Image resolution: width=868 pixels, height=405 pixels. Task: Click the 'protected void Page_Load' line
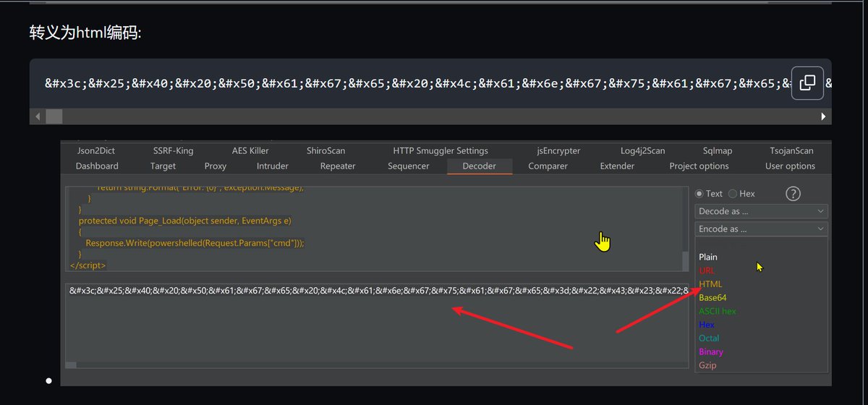click(184, 221)
